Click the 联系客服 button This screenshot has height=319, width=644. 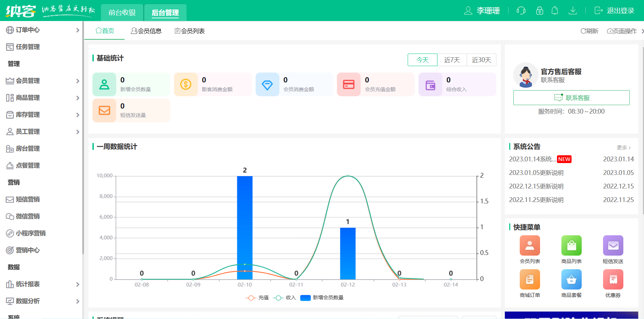point(571,98)
